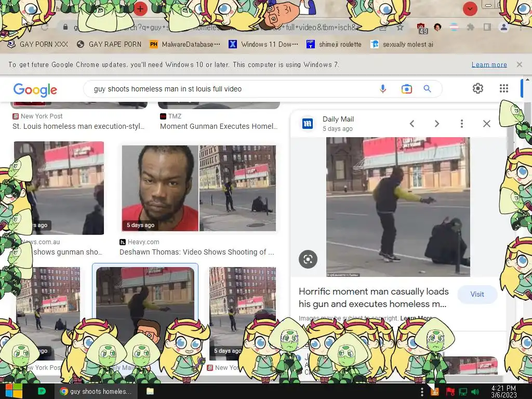This screenshot has height=399, width=532.
Task: Click the striped flag extension icon
Action: [454, 27]
